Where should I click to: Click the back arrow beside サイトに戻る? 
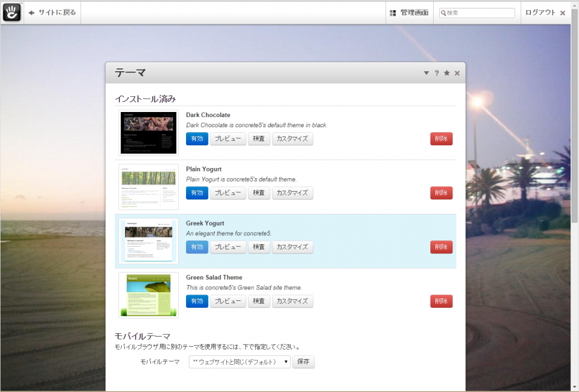click(x=32, y=12)
